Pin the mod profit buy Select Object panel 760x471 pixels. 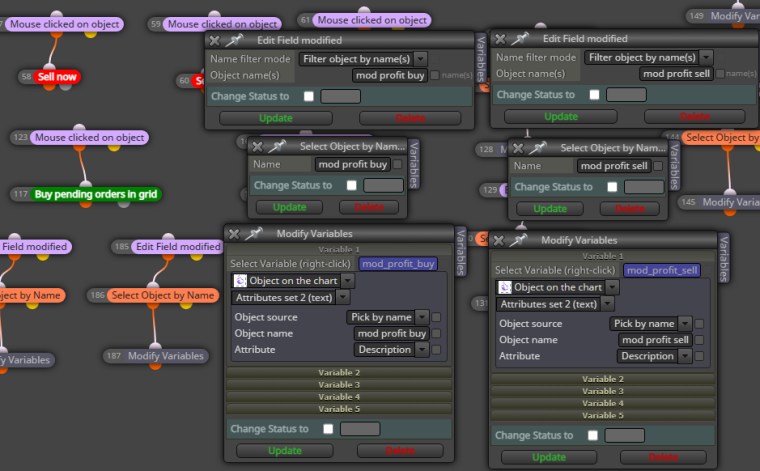click(x=278, y=146)
